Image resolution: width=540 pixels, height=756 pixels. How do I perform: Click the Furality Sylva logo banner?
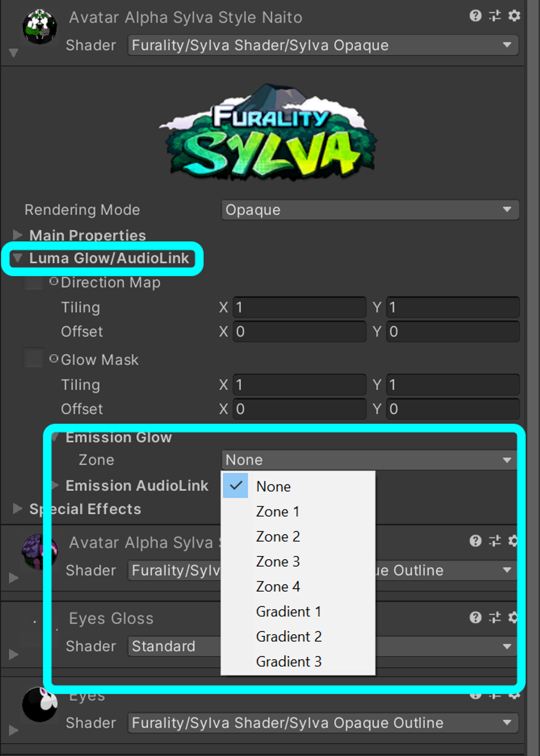[x=268, y=132]
